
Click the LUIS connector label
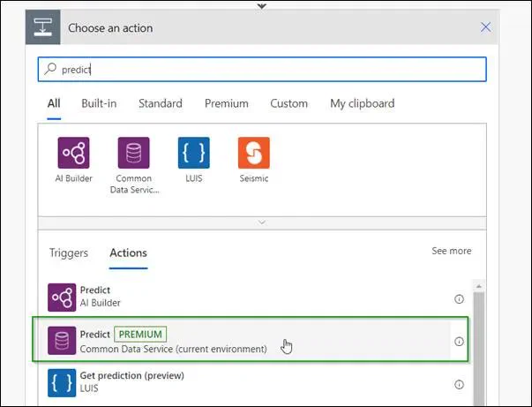[x=194, y=178]
